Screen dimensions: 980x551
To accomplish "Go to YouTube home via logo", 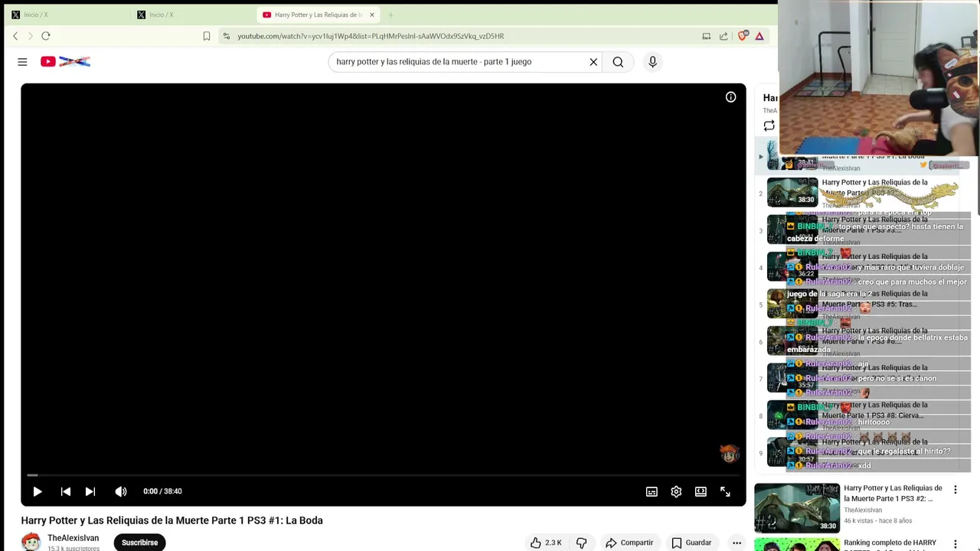I will pos(66,62).
